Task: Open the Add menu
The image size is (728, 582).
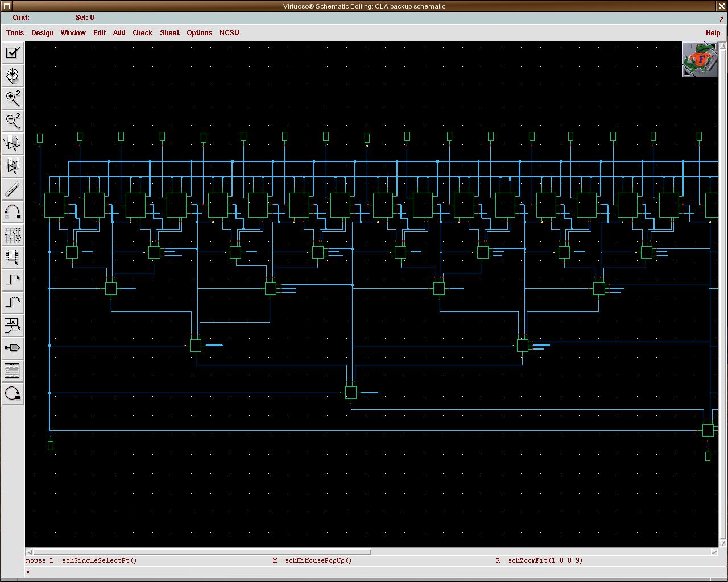Action: coord(119,33)
